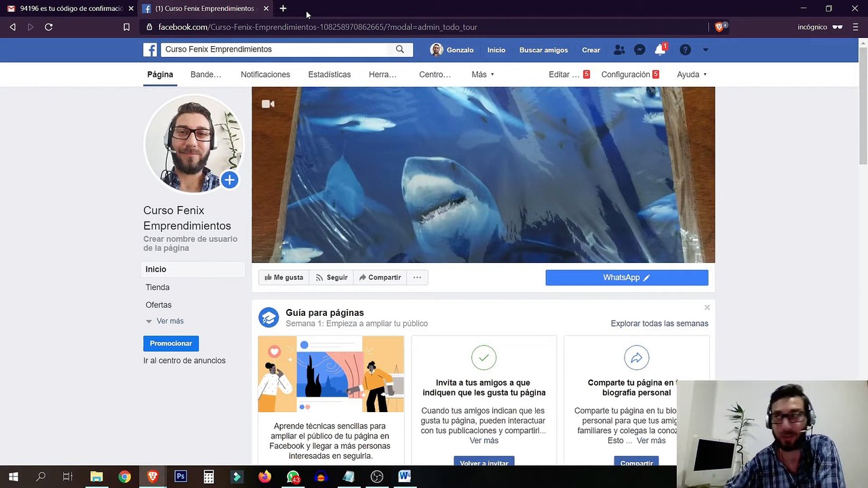Open the Messenger icon
Screen dimensions: 868x488
click(639, 49)
